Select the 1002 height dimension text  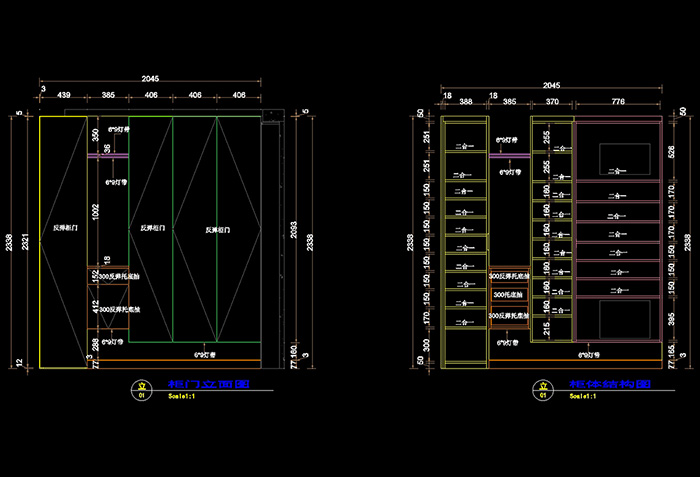coord(96,210)
